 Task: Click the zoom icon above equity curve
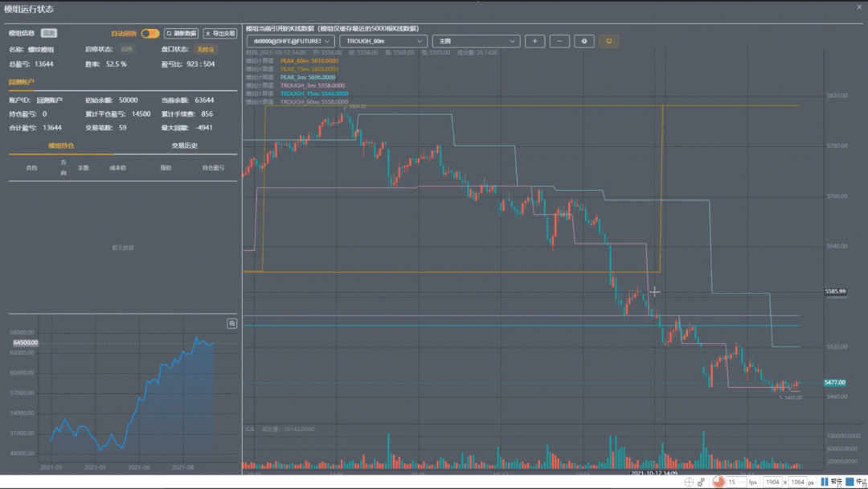click(x=232, y=323)
